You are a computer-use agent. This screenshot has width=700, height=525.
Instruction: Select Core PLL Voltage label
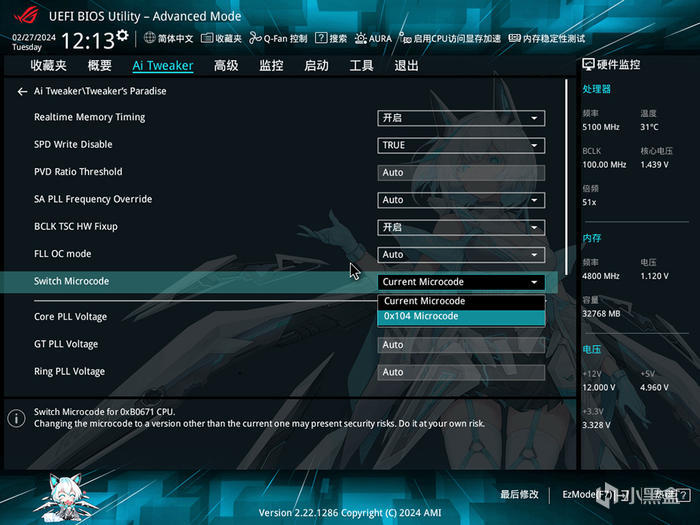tap(71, 317)
